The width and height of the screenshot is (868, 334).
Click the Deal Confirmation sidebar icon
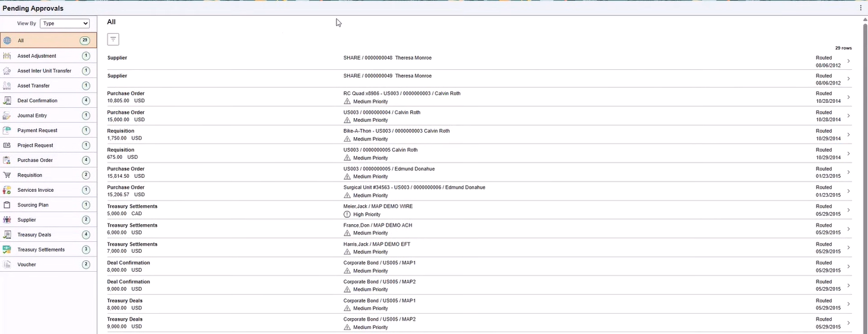(x=7, y=101)
